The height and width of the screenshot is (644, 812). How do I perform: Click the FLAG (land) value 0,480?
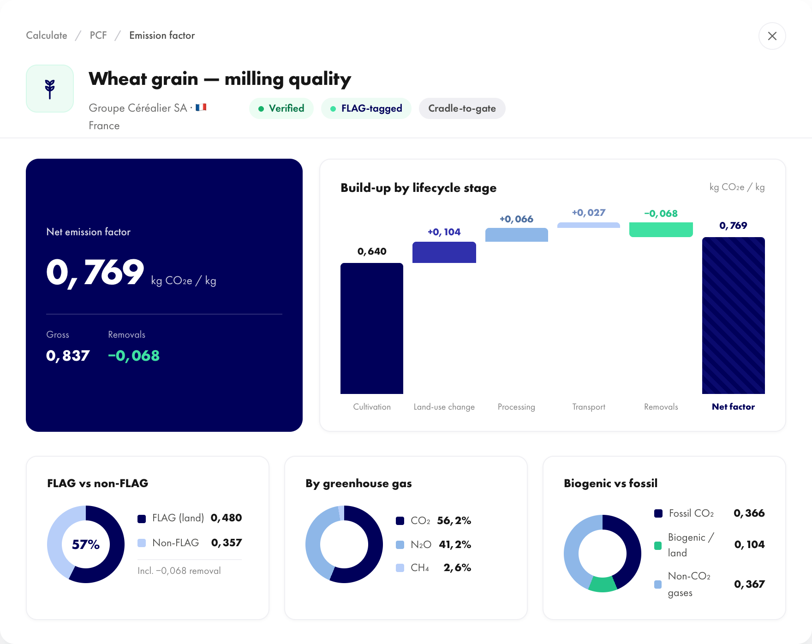point(226,518)
